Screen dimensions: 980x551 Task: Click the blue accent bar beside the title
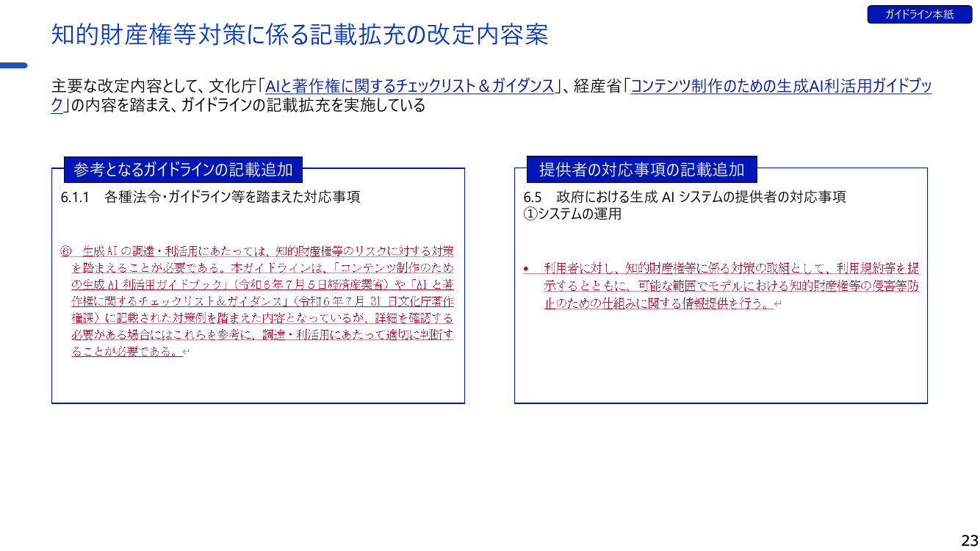click(x=14, y=65)
